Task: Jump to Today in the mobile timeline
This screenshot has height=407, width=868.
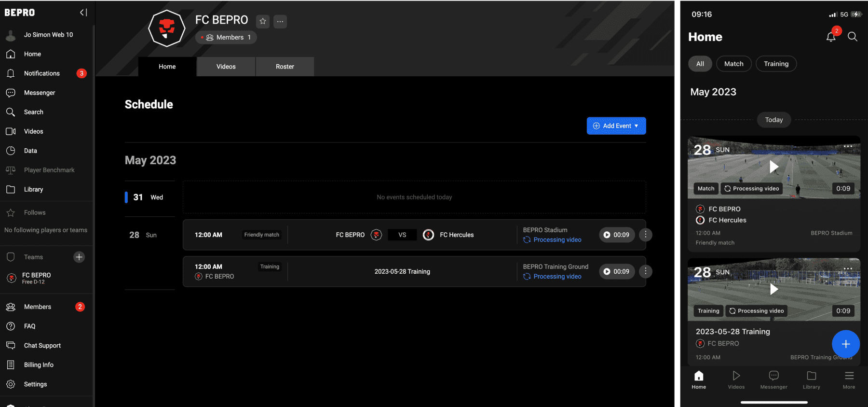Action: [774, 120]
